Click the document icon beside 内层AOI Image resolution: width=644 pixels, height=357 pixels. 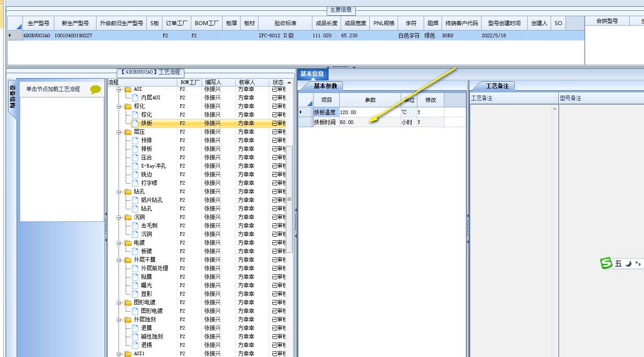click(135, 97)
